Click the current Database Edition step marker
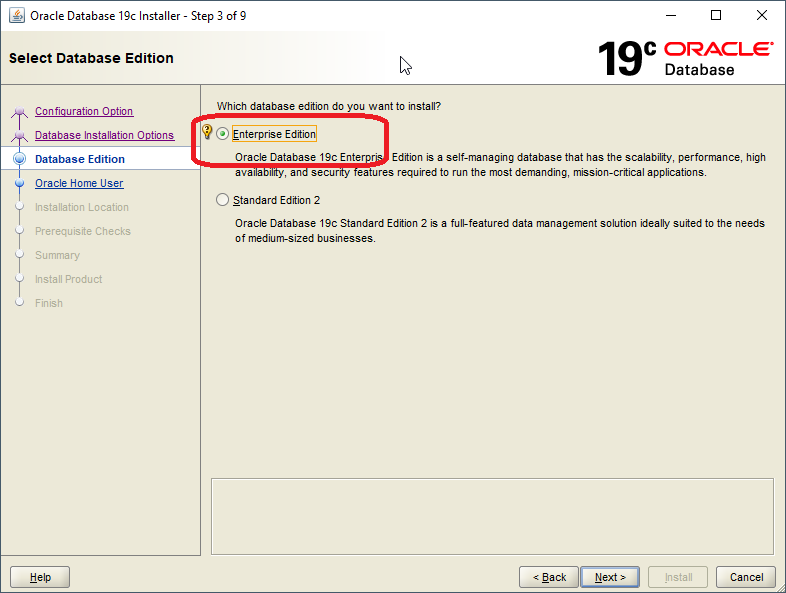This screenshot has height=593, width=786. 20,159
